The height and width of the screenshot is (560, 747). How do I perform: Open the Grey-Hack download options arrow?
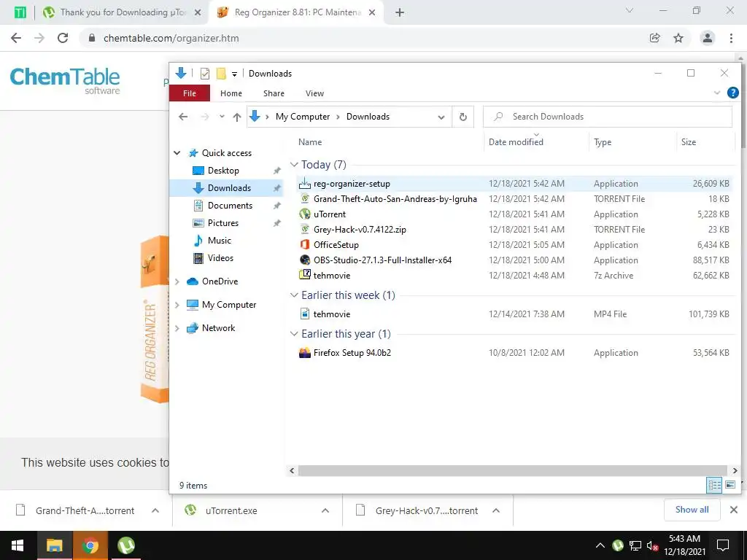pyautogui.click(x=496, y=510)
